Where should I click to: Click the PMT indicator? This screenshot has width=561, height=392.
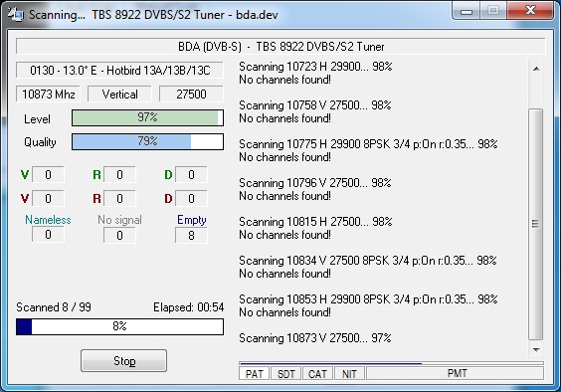(456, 373)
